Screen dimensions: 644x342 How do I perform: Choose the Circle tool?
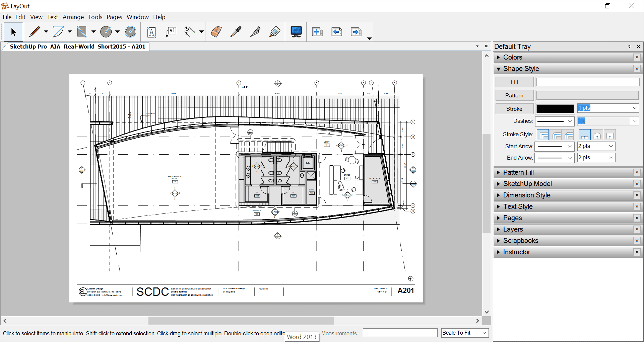[106, 32]
